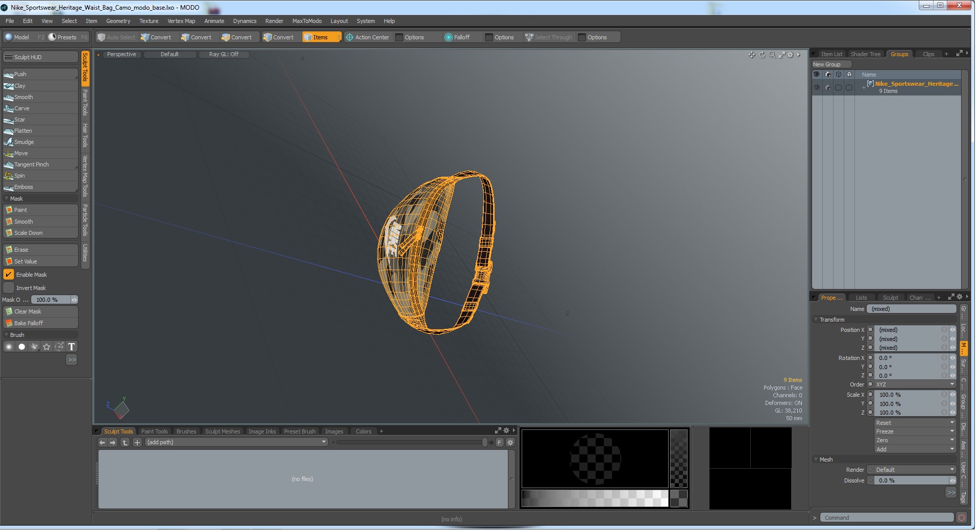Toggle Dissolve channel keyframe dot
The image size is (980, 531).
tap(871, 481)
